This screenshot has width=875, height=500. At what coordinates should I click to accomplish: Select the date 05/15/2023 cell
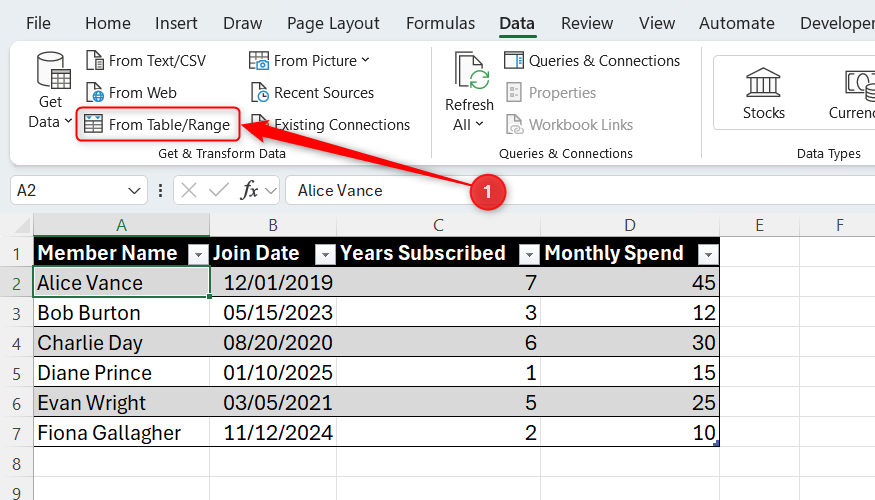[273, 313]
